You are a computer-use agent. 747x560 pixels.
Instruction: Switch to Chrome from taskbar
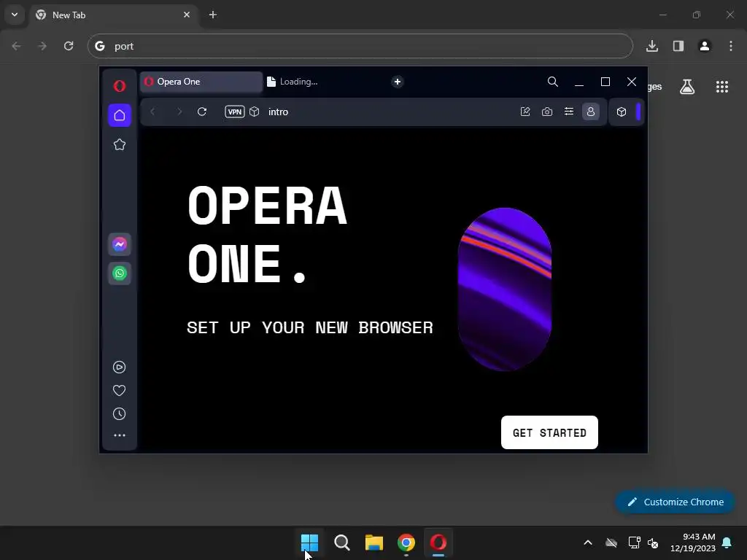406,542
